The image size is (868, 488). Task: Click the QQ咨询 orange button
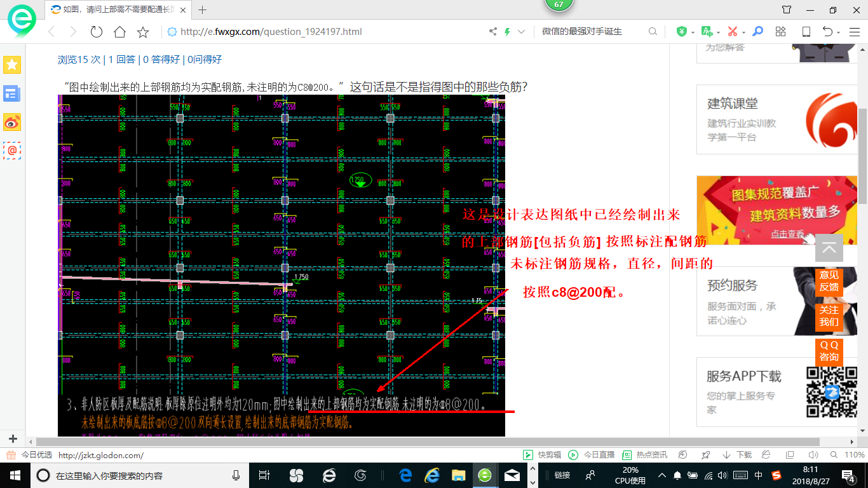point(829,351)
